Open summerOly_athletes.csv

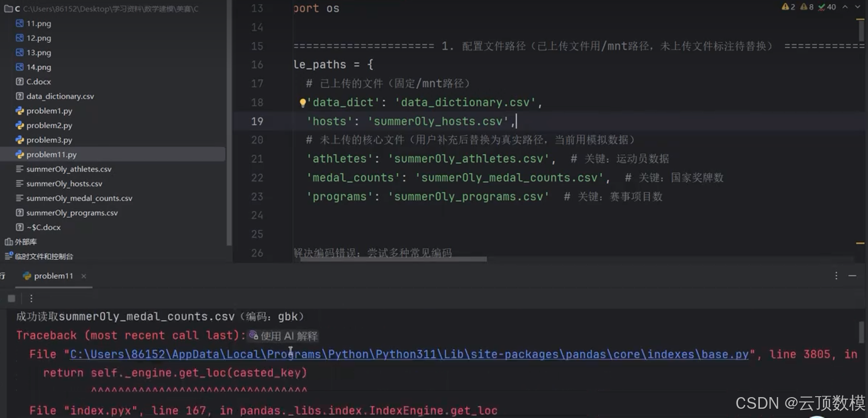[x=69, y=169]
